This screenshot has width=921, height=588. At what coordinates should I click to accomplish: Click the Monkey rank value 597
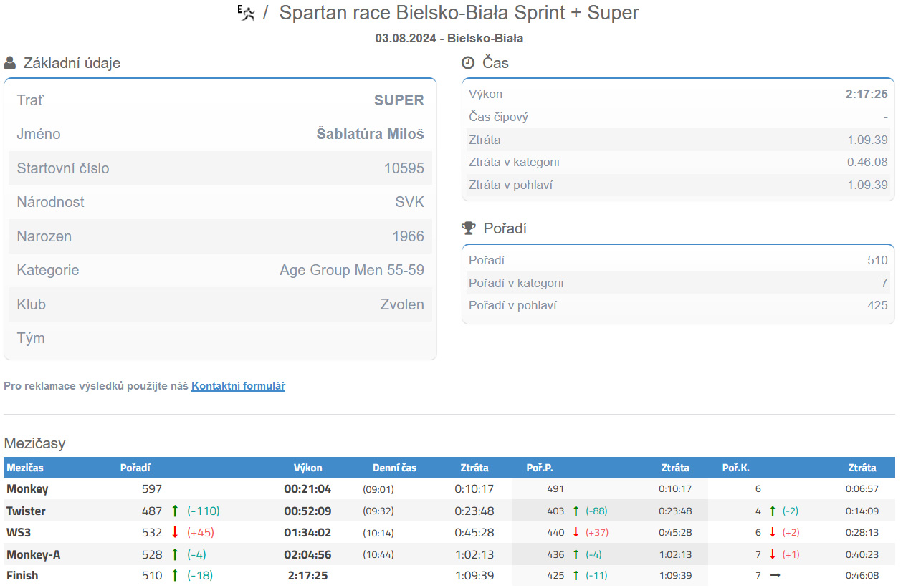point(152,489)
